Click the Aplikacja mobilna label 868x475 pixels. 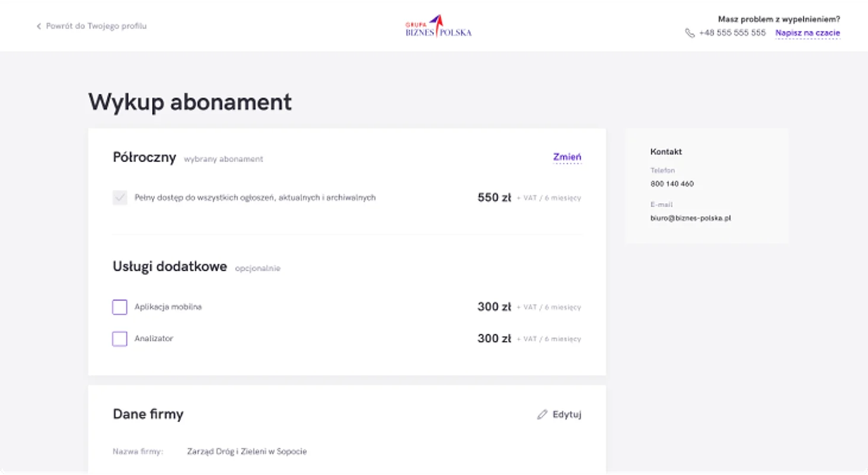[168, 307]
